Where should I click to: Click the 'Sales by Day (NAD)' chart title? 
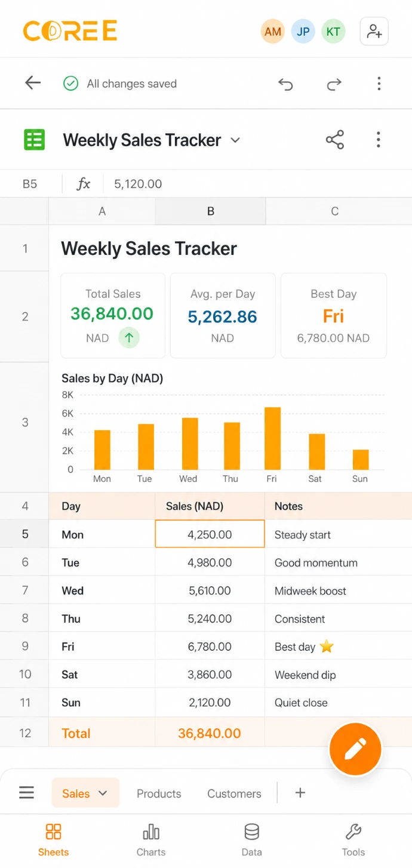click(112, 378)
